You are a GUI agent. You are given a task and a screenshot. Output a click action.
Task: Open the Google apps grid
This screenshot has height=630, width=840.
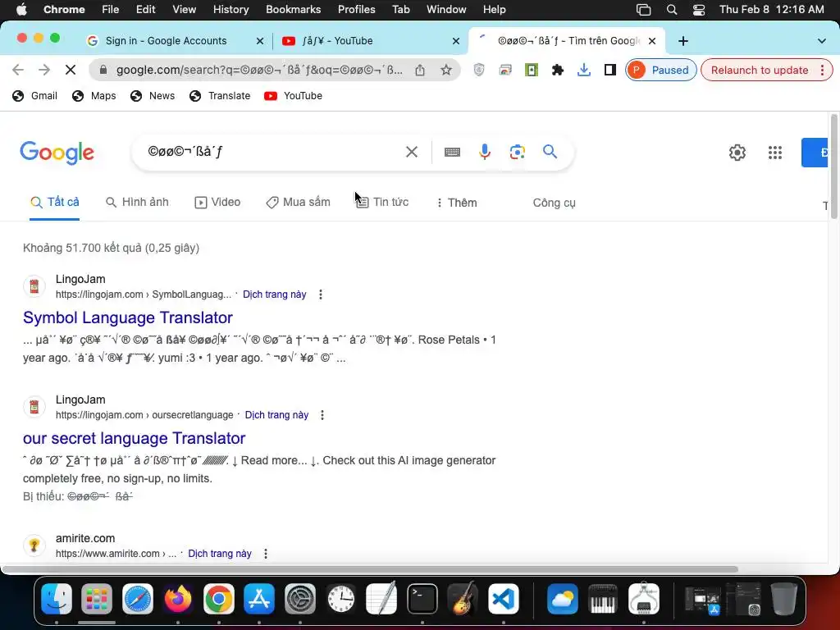coord(774,153)
